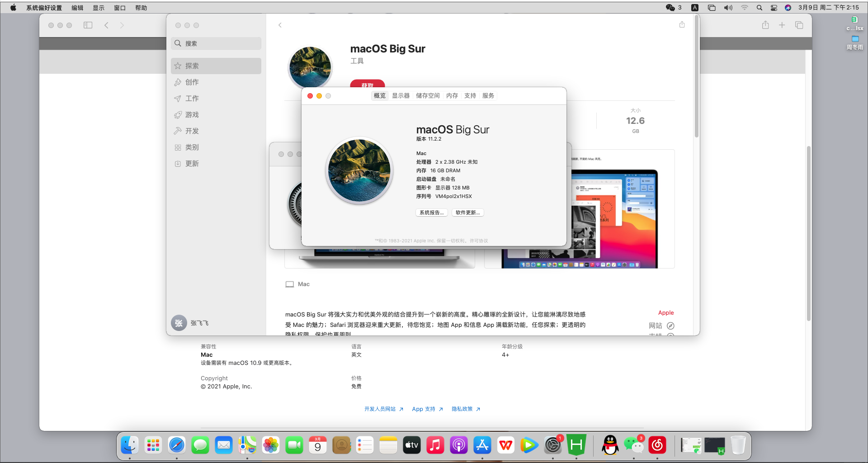Click the 软件更新... button

coord(468,213)
